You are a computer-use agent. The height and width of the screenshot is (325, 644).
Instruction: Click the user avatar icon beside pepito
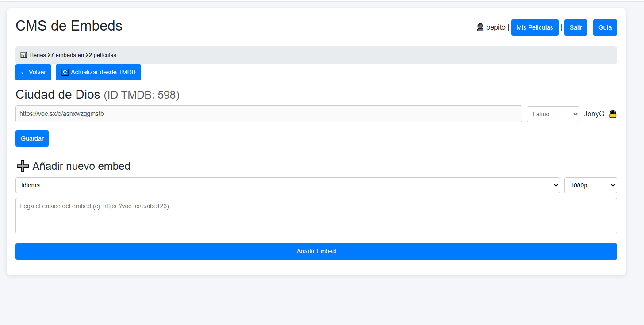click(480, 27)
